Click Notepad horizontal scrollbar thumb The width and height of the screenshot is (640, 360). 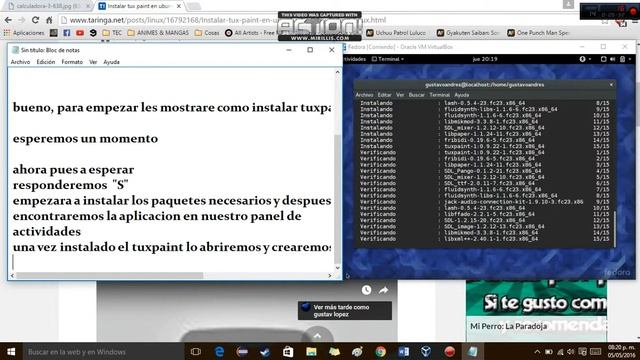pos(109,276)
